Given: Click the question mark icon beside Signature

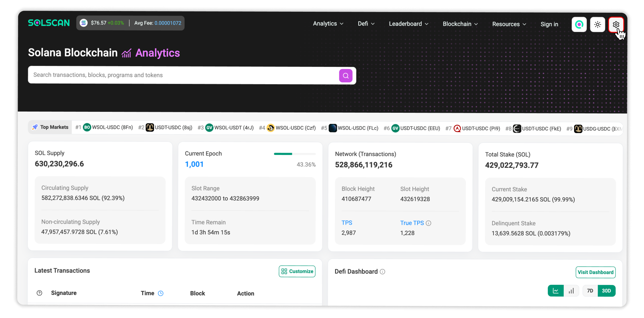Looking at the screenshot, I should [x=40, y=293].
